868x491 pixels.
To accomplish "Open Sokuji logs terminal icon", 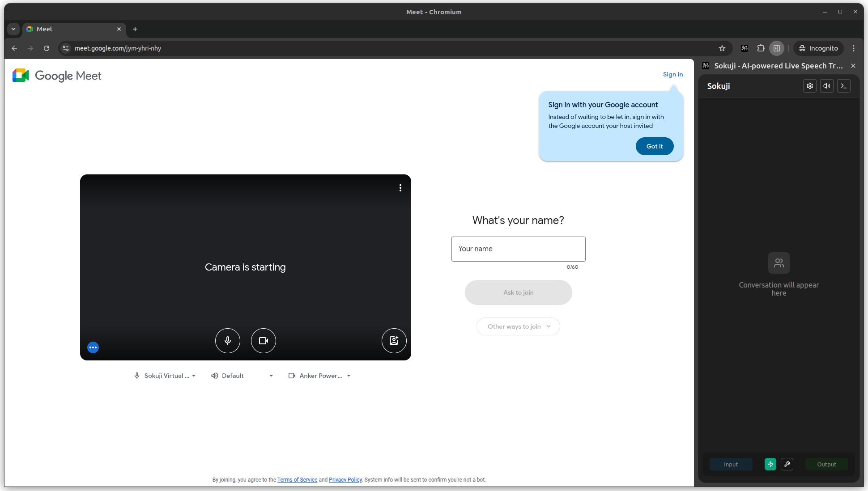I will (844, 86).
